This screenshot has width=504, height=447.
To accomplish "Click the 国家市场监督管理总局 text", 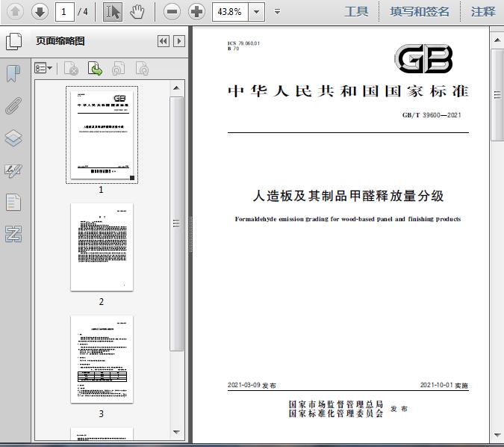I will (335, 404).
